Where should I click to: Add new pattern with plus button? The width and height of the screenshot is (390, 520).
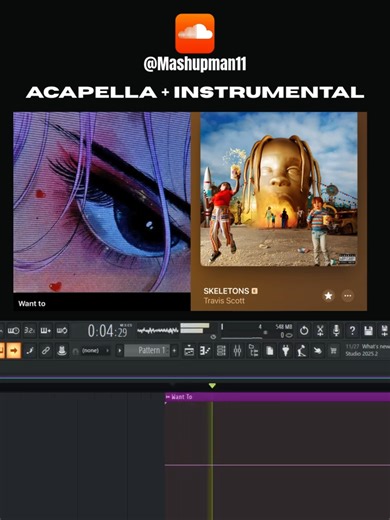[174, 351]
